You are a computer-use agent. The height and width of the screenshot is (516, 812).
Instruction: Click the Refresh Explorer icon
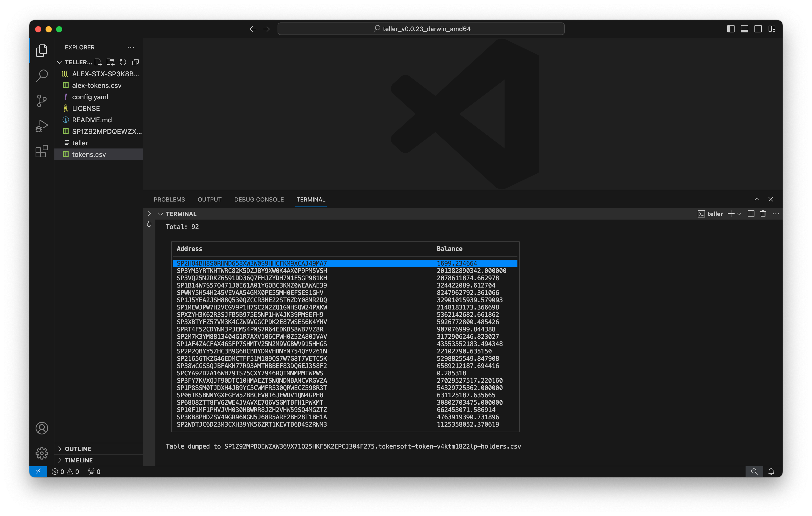[123, 62]
